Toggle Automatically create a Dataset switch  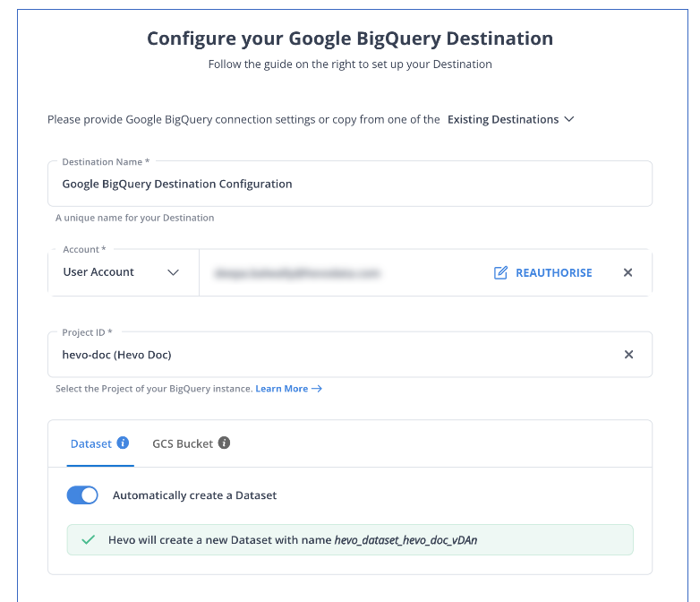[x=82, y=495]
